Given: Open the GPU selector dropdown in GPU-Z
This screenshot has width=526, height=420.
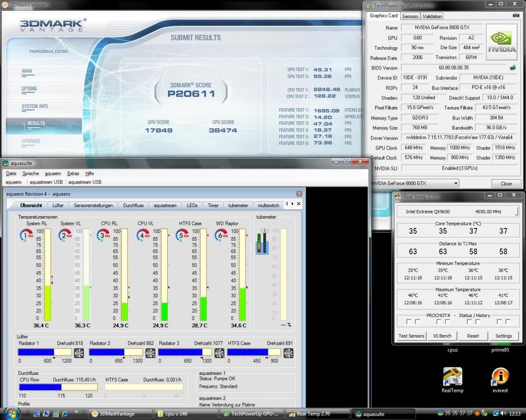Looking at the screenshot, I should coord(456,183).
